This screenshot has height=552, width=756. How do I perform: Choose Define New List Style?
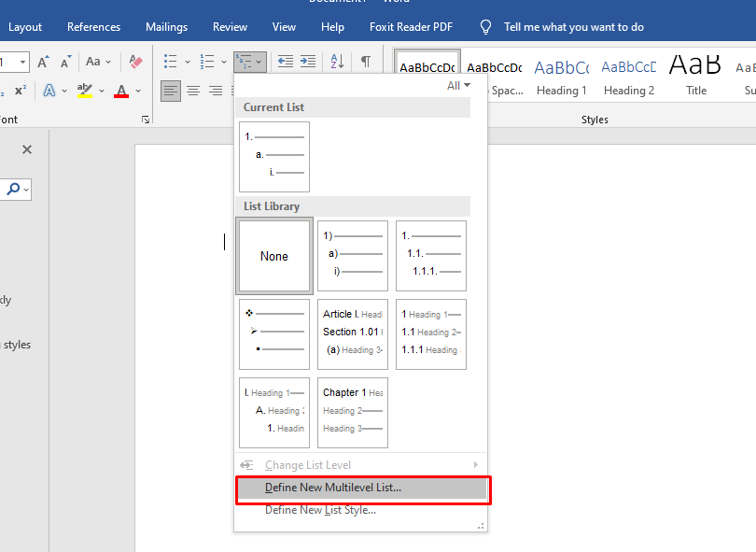click(x=361, y=510)
